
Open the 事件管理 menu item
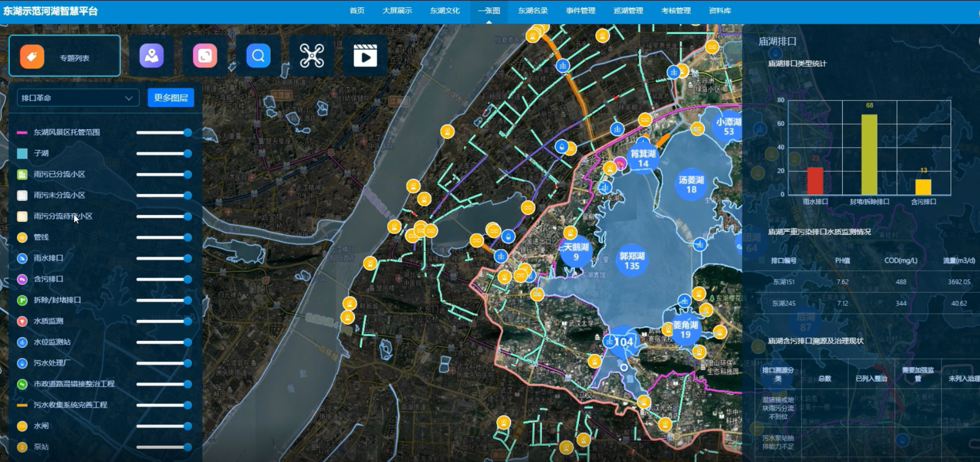click(x=581, y=10)
